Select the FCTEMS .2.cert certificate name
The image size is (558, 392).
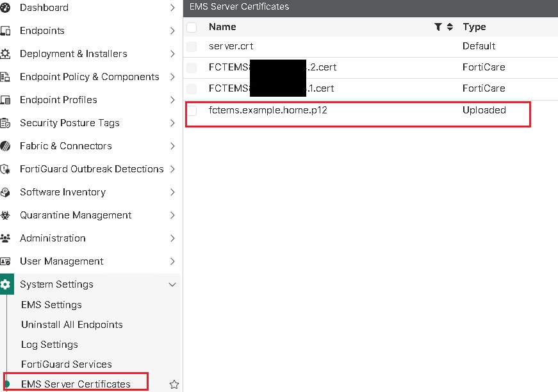coord(273,67)
